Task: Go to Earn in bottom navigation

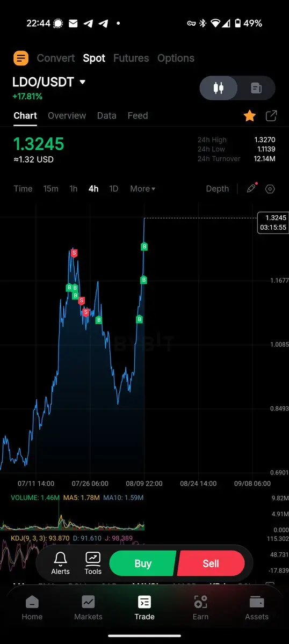Action: pyautogui.click(x=200, y=608)
